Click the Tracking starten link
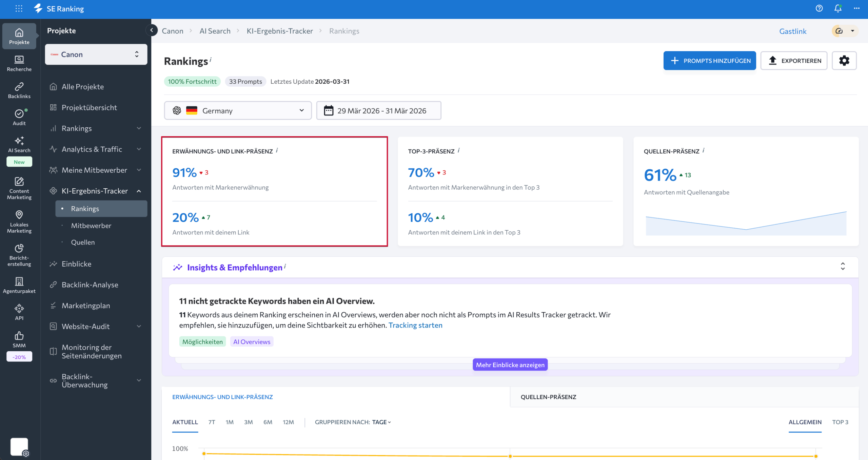This screenshot has height=460, width=868. 415,325
